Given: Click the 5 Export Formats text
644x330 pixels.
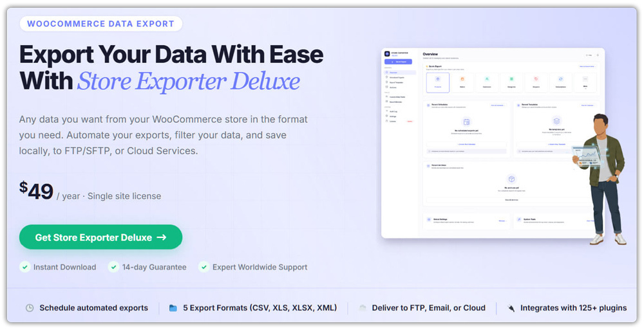Looking at the screenshot, I should (260, 308).
